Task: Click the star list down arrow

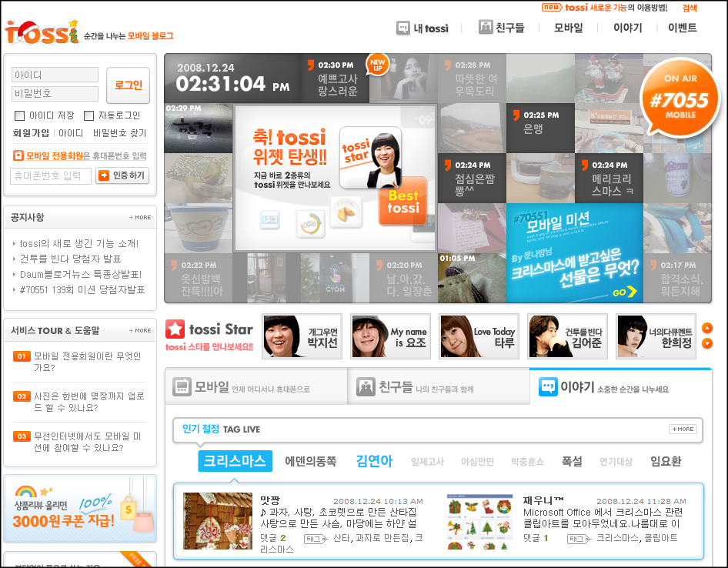Action: point(706,344)
